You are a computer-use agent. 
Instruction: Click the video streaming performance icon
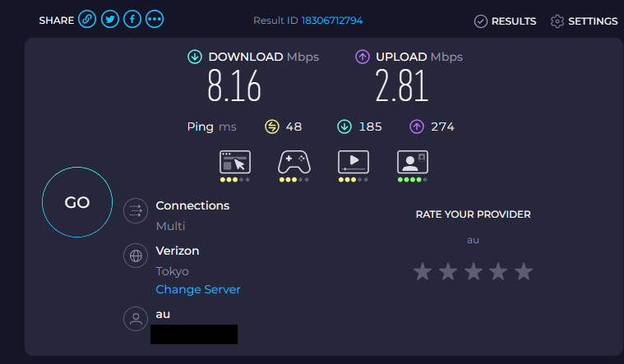coord(353,162)
